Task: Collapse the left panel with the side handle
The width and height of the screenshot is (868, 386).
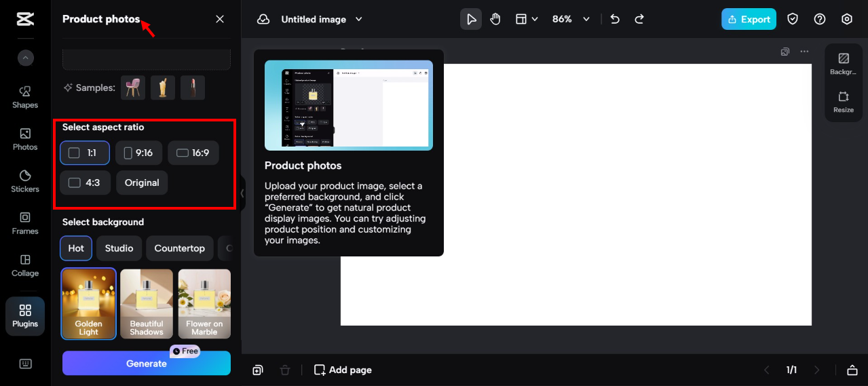Action: 242,193
